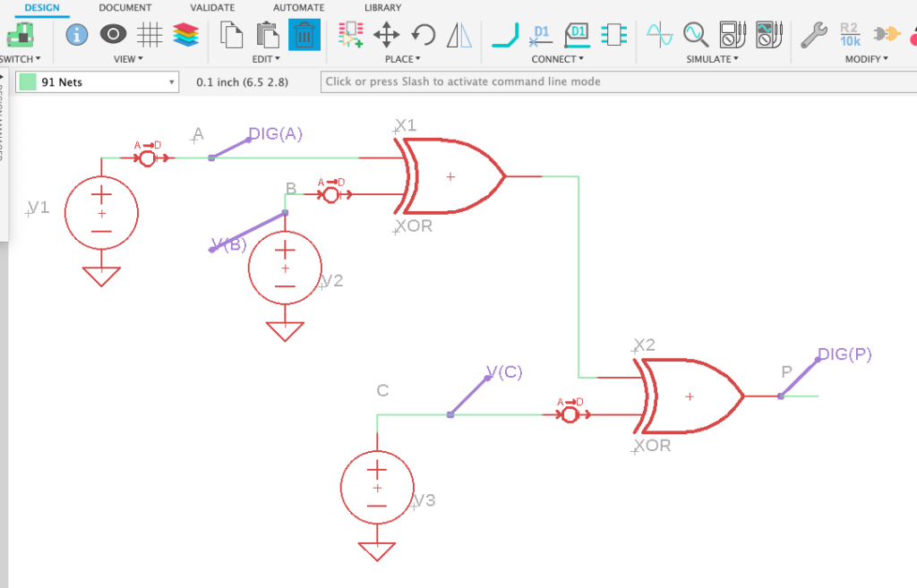Click the wrench Change tool
The height and width of the screenshot is (588, 917).
(814, 35)
